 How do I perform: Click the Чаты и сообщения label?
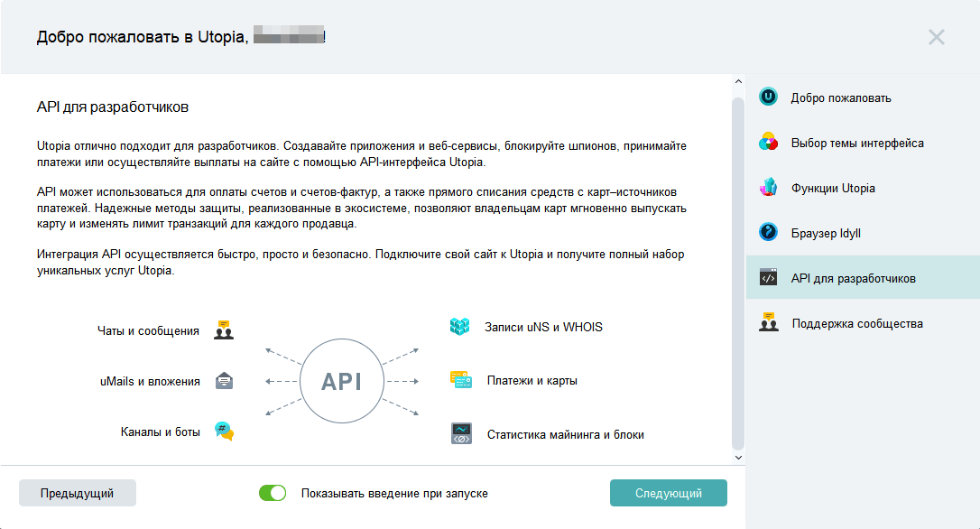(148, 330)
